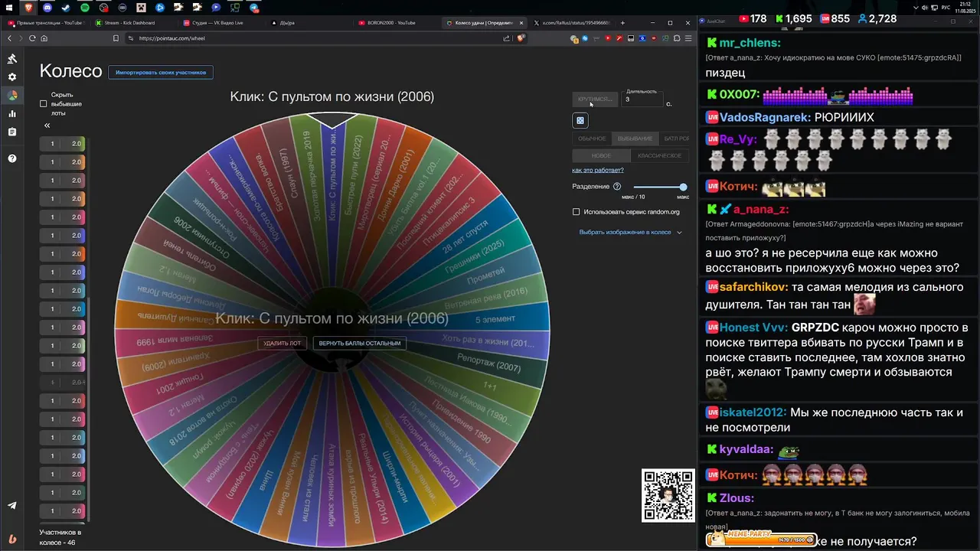Reload the page with refresh icon
This screenshot has width=980, height=551.
[32, 38]
